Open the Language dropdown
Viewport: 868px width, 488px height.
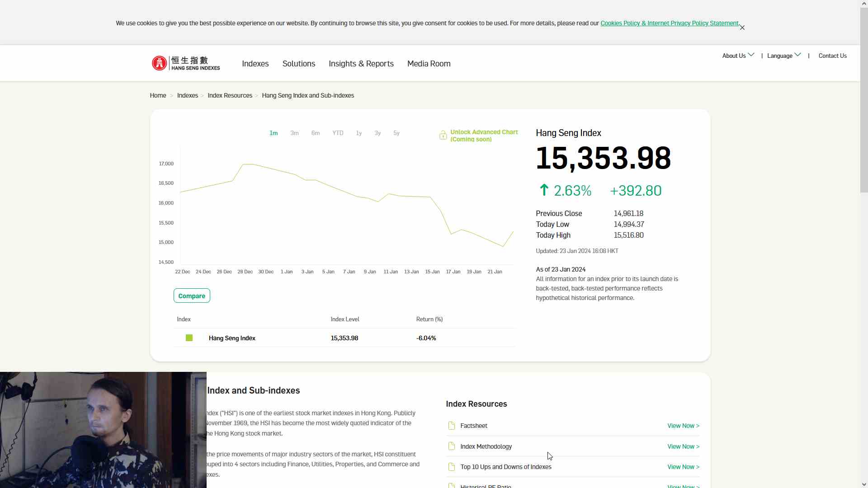[783, 56]
